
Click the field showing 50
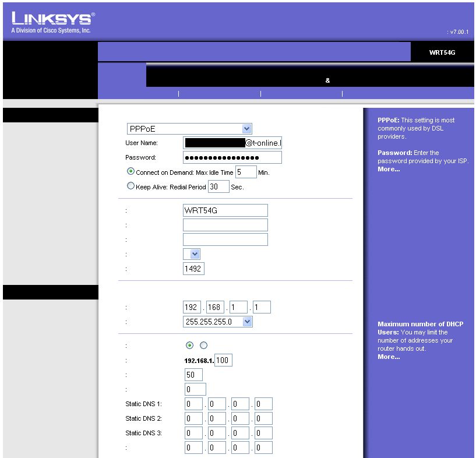(193, 375)
